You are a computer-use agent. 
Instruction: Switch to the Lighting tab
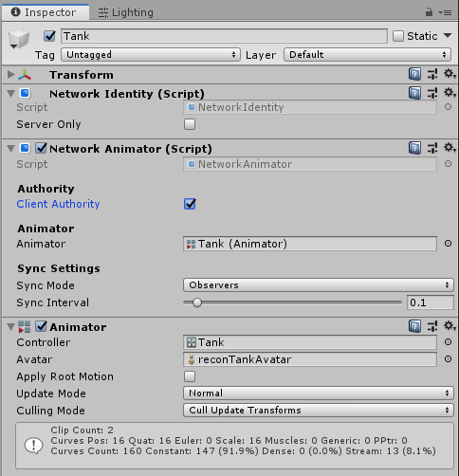(126, 12)
